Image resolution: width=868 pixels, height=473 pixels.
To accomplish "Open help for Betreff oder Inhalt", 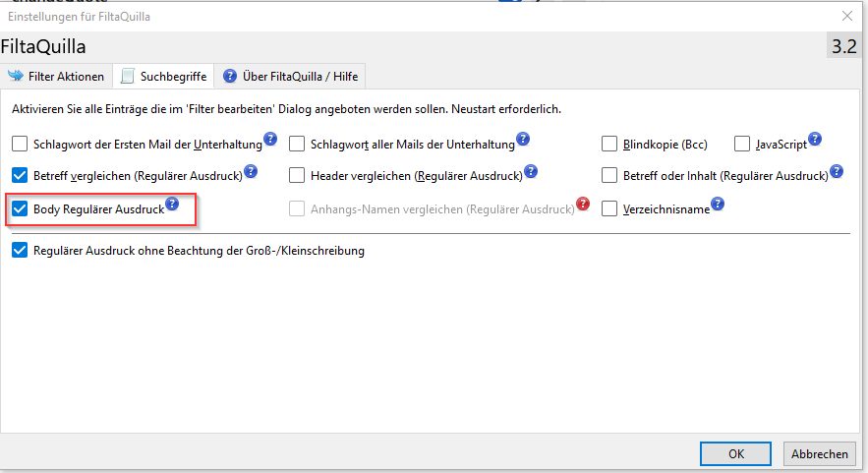I will click(x=837, y=171).
